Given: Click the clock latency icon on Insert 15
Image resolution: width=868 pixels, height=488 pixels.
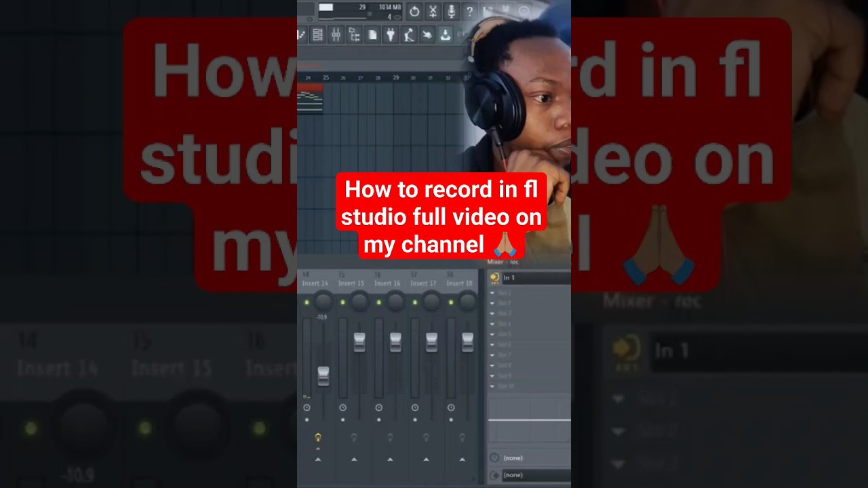Looking at the screenshot, I should 342,407.
